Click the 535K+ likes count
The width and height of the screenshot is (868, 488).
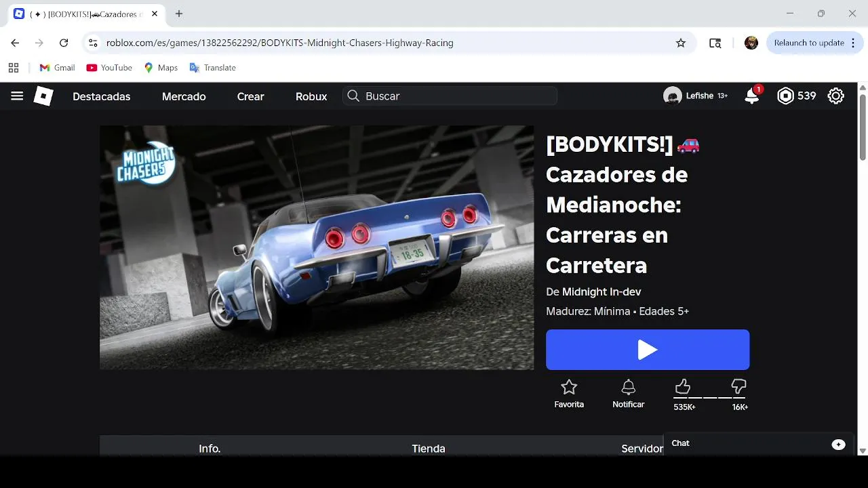tap(684, 407)
